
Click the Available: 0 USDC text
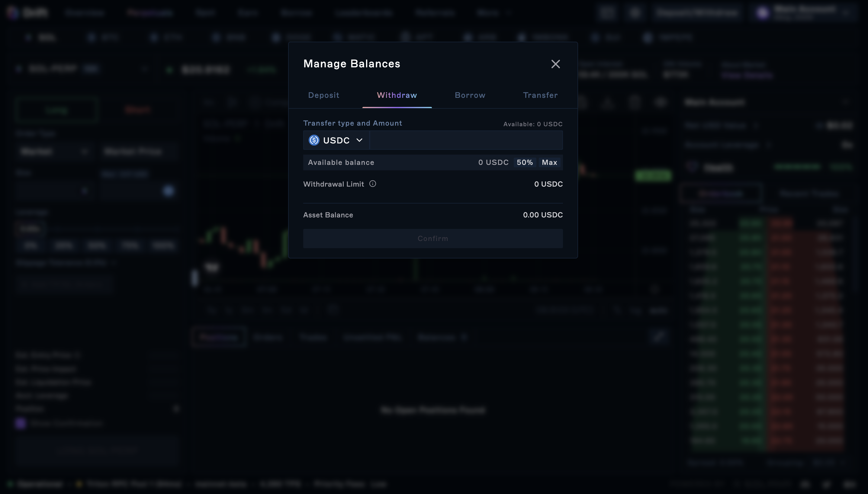(532, 124)
